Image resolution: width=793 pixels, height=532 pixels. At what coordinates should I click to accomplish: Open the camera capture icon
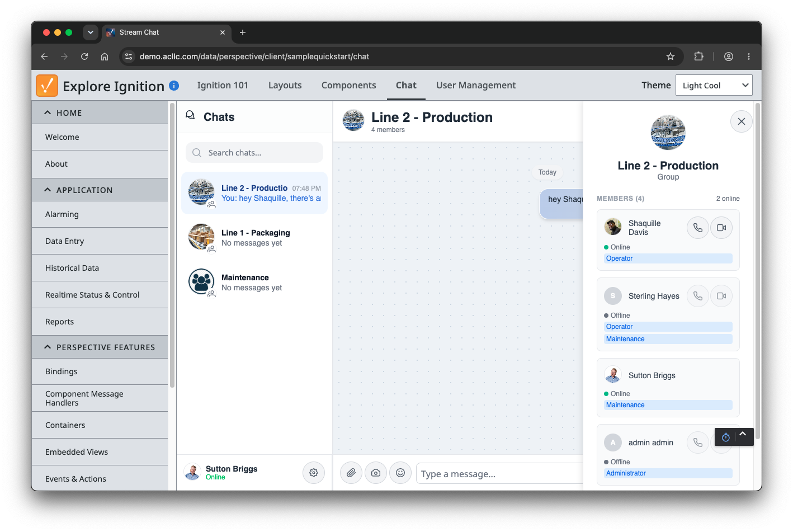376,473
